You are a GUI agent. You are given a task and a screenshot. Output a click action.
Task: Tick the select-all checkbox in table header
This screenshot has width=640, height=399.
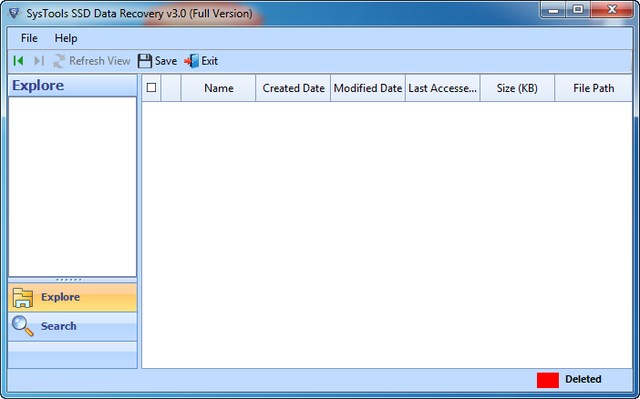[151, 88]
